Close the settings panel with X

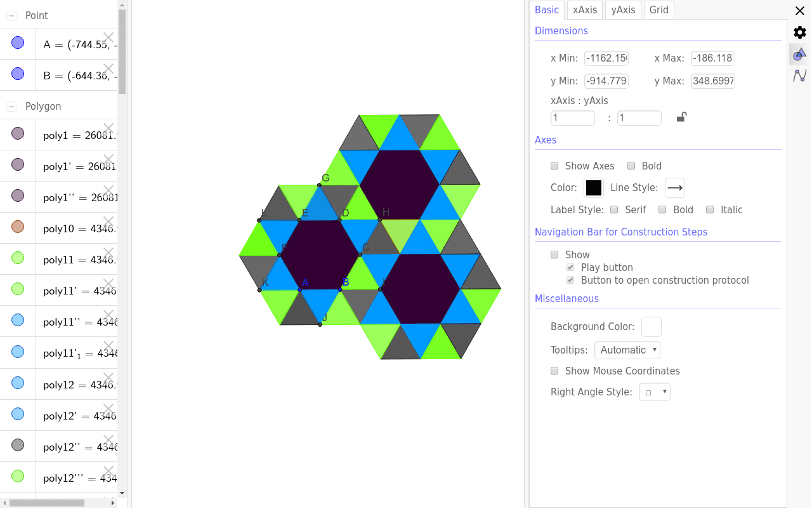[x=799, y=11]
